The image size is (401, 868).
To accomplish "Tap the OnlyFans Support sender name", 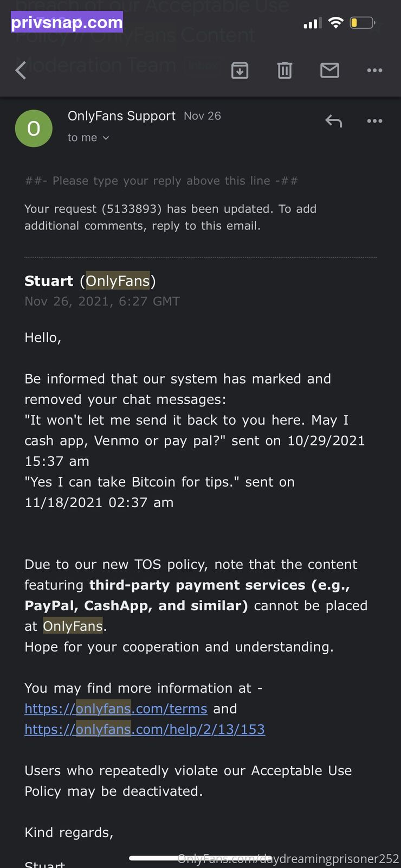I will point(121,116).
